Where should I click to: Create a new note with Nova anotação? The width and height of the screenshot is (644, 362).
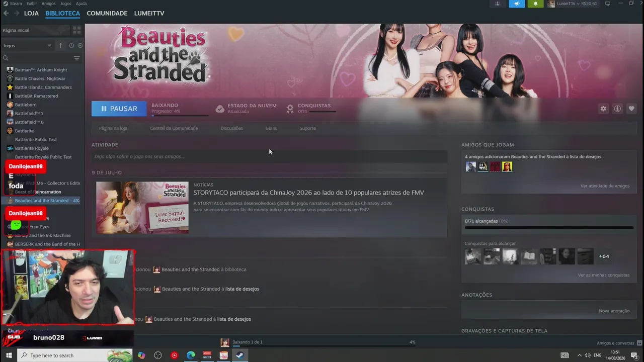point(614,311)
